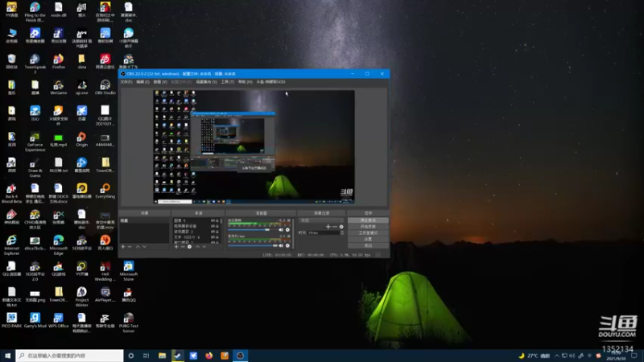Image resolution: width=644 pixels, height=362 pixels.
Task: Click the OBS preview canvas thumbnail
Action: pos(254,147)
